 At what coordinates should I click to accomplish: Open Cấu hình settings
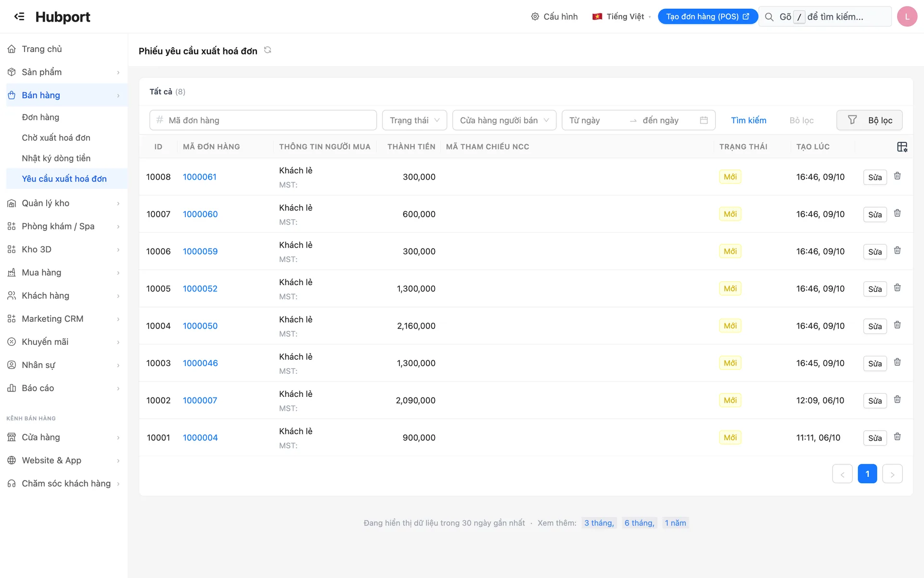(x=554, y=16)
